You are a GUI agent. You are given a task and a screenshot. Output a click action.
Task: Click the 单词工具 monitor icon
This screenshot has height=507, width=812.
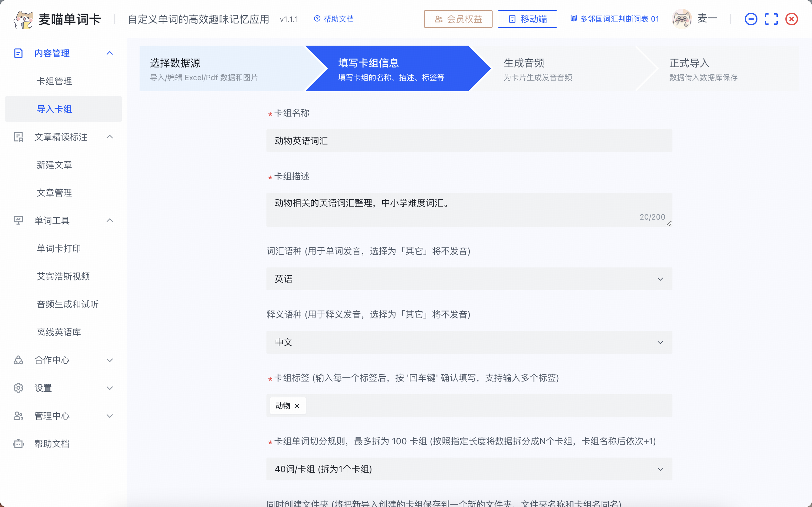(18, 220)
